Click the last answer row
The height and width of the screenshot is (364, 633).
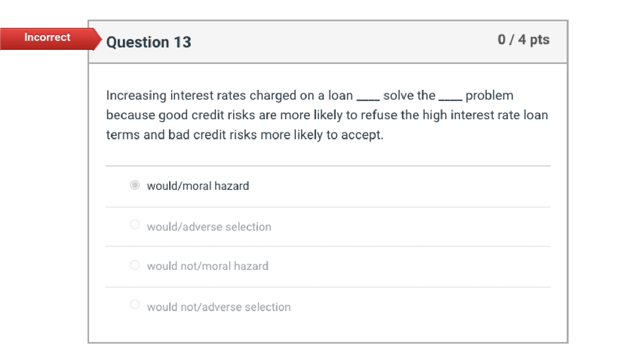click(x=329, y=307)
